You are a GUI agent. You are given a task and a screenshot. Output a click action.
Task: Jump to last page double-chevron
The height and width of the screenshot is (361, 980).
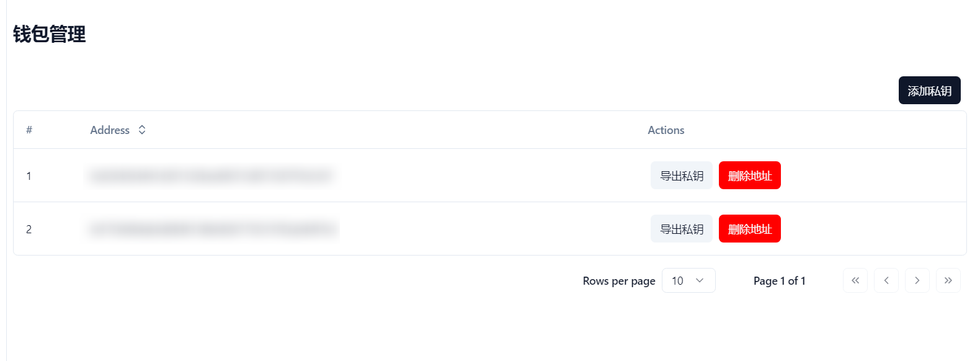[948, 280]
